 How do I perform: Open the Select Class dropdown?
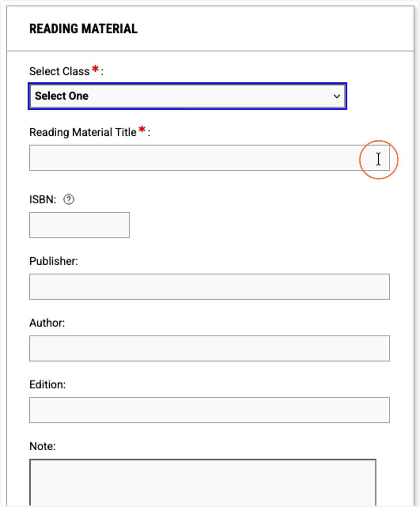point(187,96)
